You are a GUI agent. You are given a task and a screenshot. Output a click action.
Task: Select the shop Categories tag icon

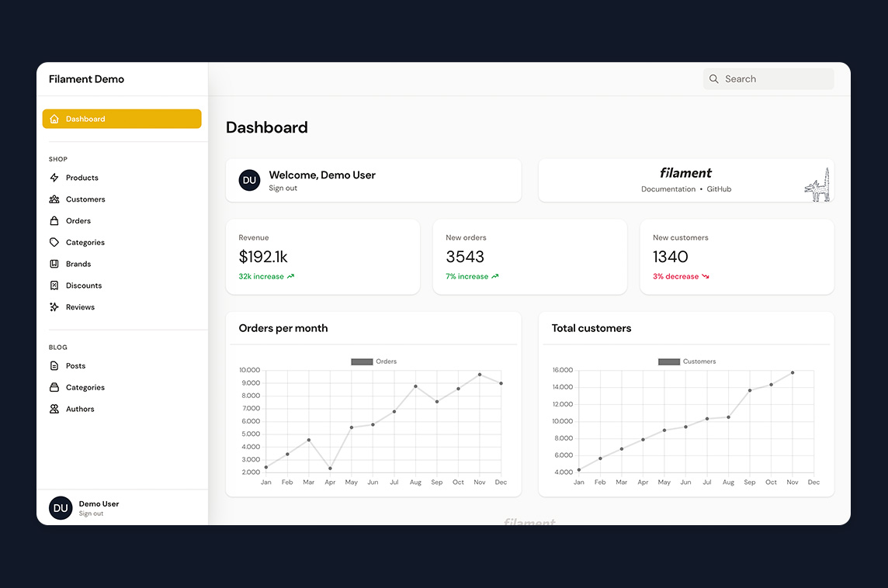tap(54, 242)
